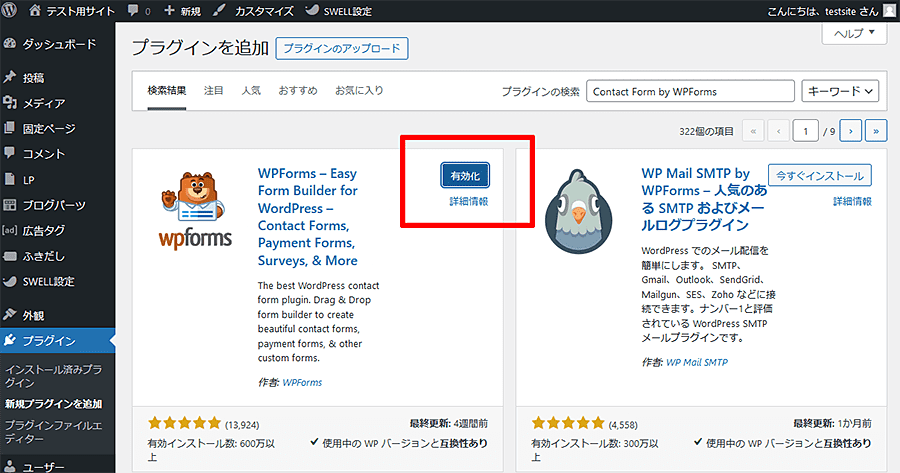
Task: Click author link WPForms
Action: [302, 382]
